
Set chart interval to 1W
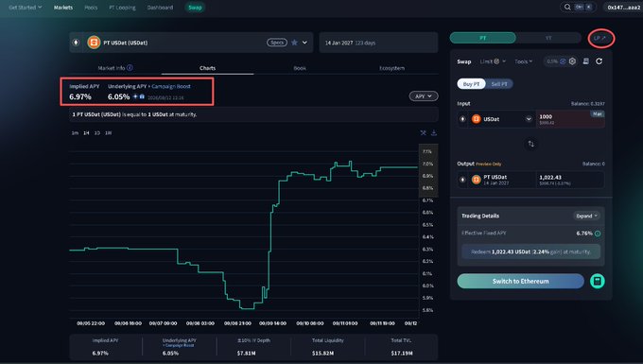click(108, 132)
